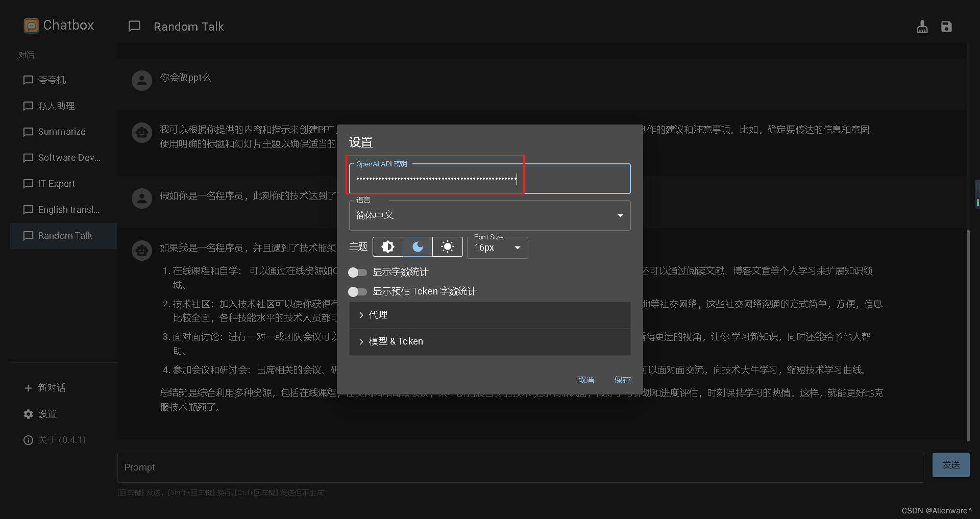Click the 设置 dialog title
The image size is (980, 519).
click(360, 142)
